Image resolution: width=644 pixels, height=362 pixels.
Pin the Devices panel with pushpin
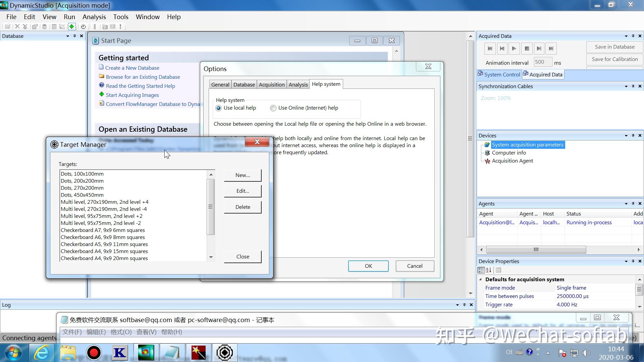click(x=633, y=135)
